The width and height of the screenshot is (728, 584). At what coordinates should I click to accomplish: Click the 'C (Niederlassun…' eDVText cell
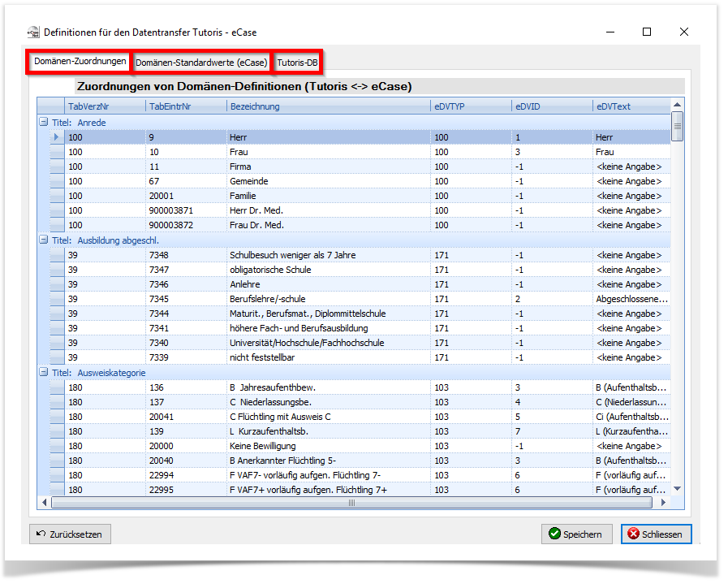[x=631, y=402]
